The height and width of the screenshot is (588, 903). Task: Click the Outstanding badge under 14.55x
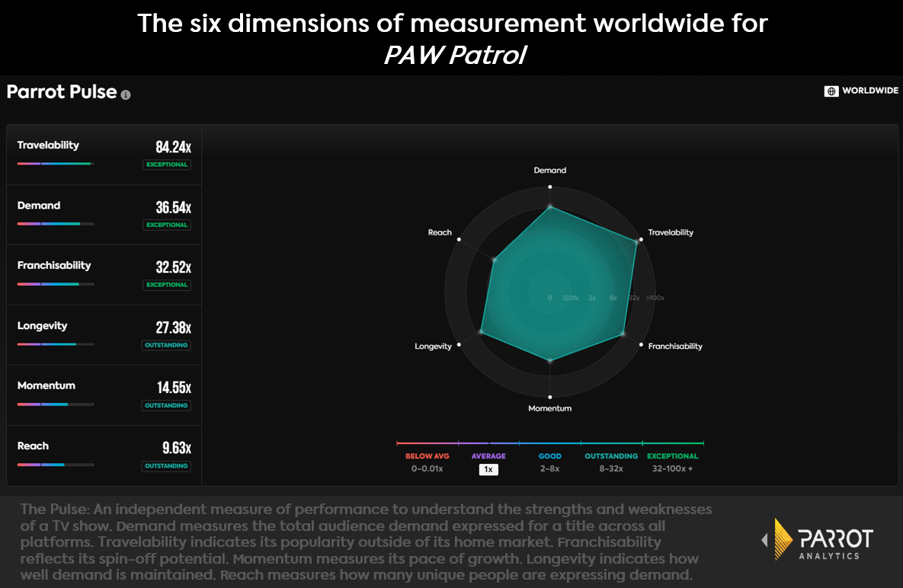coord(166,406)
